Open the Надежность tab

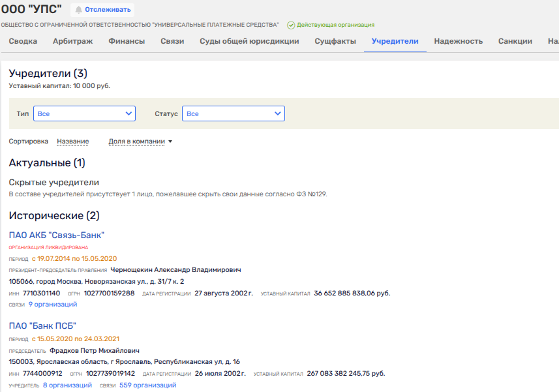coord(458,41)
